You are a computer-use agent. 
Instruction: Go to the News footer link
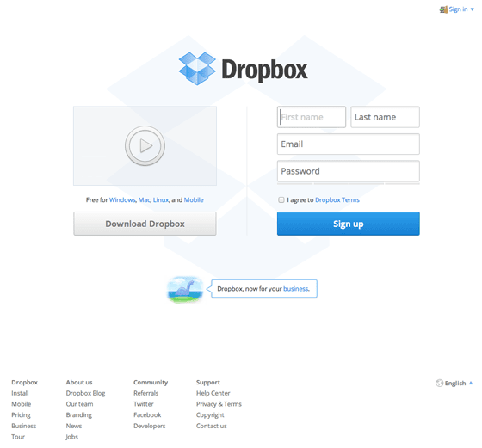coord(74,426)
